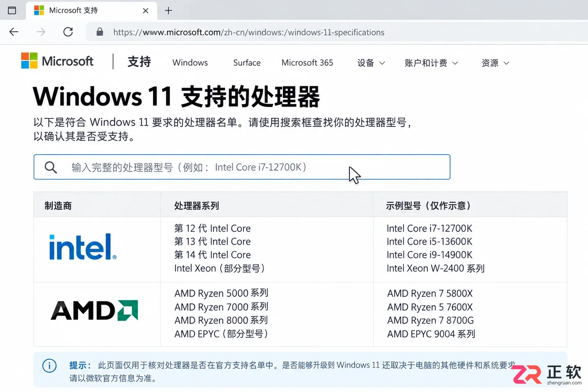This screenshot has height=392, width=588.
Task: Open a new tab with the plus button
Action: pos(168,11)
